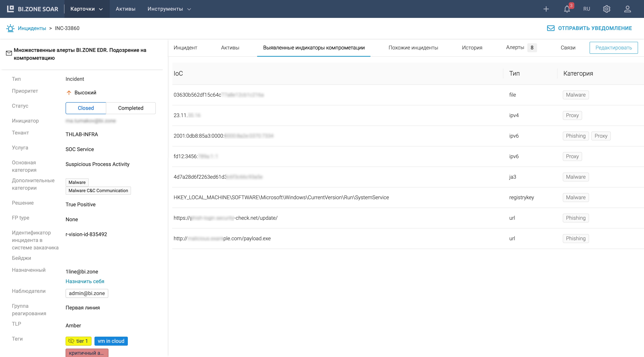Sort by the Категория column header

tap(578, 73)
